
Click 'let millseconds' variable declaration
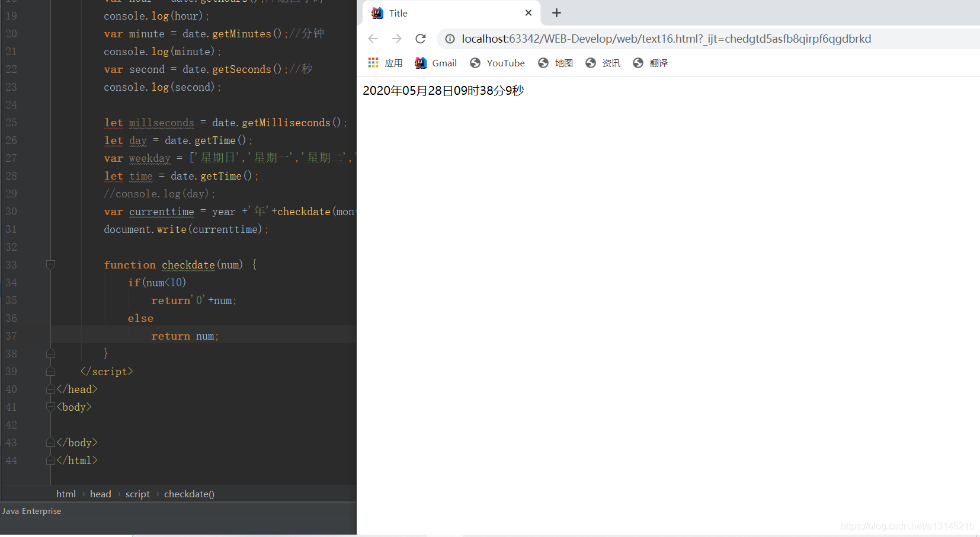coord(226,123)
